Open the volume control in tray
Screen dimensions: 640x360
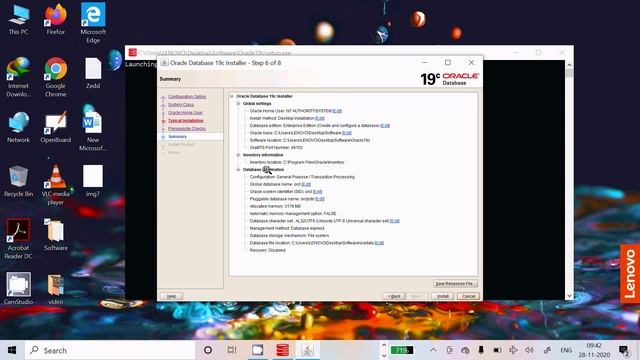(x=529, y=350)
